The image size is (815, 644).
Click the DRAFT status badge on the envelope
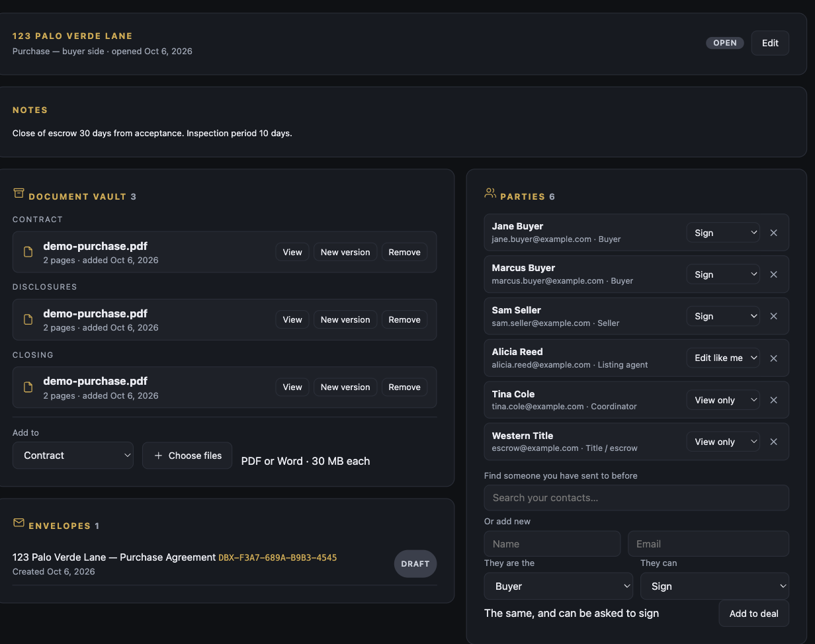pyautogui.click(x=415, y=564)
